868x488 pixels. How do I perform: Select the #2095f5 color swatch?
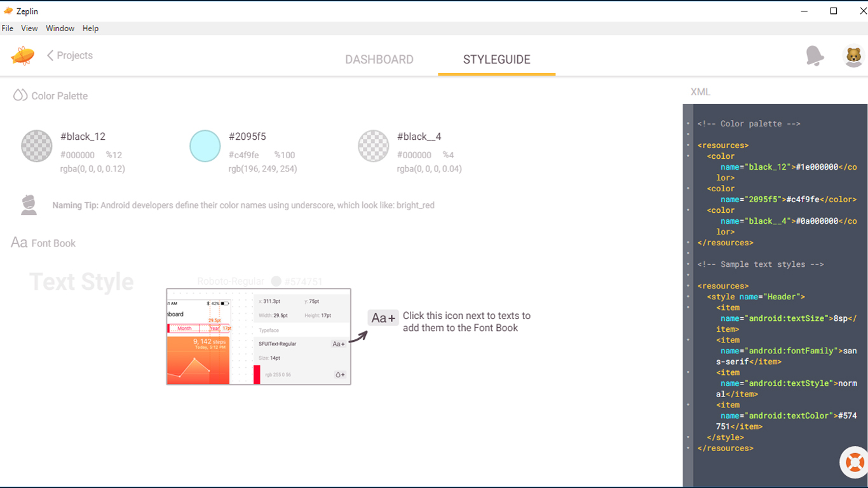(x=205, y=146)
